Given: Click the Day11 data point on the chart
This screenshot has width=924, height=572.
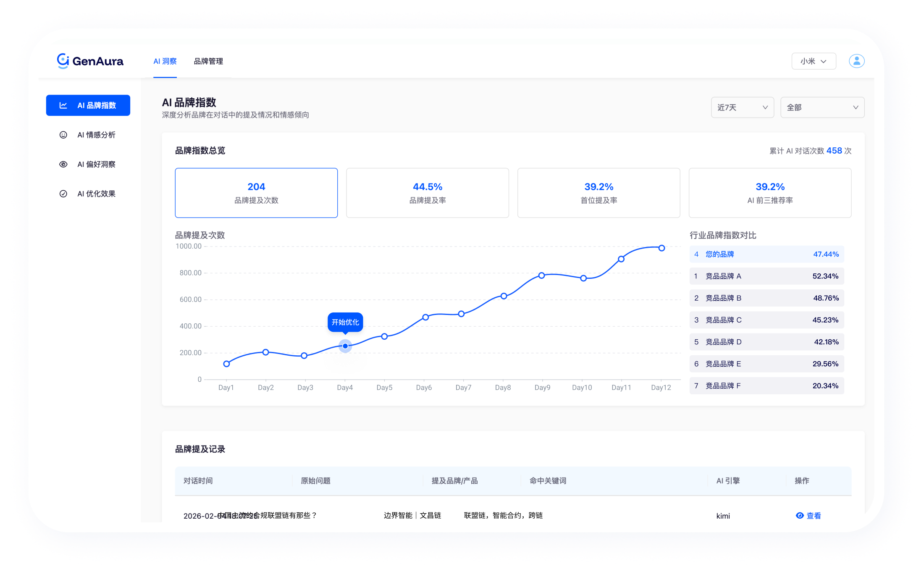Looking at the screenshot, I should [x=621, y=259].
